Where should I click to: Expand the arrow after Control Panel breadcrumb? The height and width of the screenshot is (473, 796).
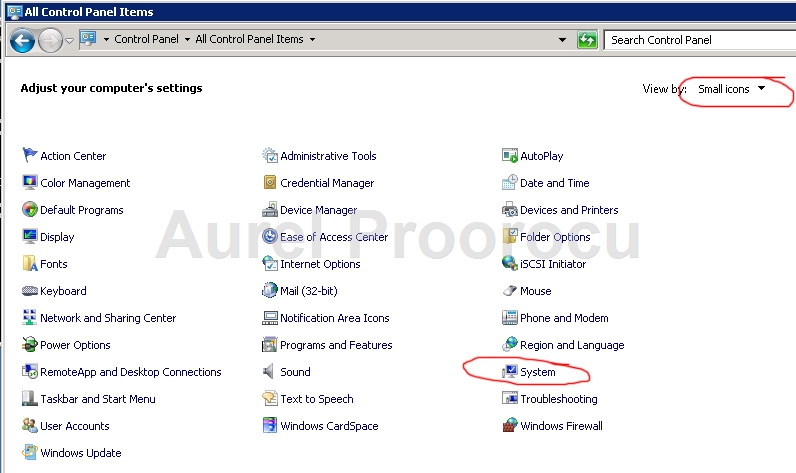(187, 40)
